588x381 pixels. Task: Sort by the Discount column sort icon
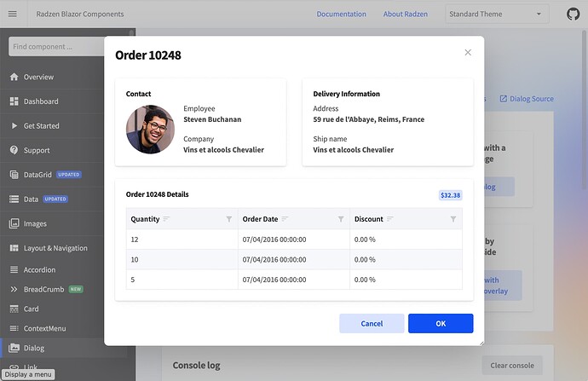[x=390, y=219]
